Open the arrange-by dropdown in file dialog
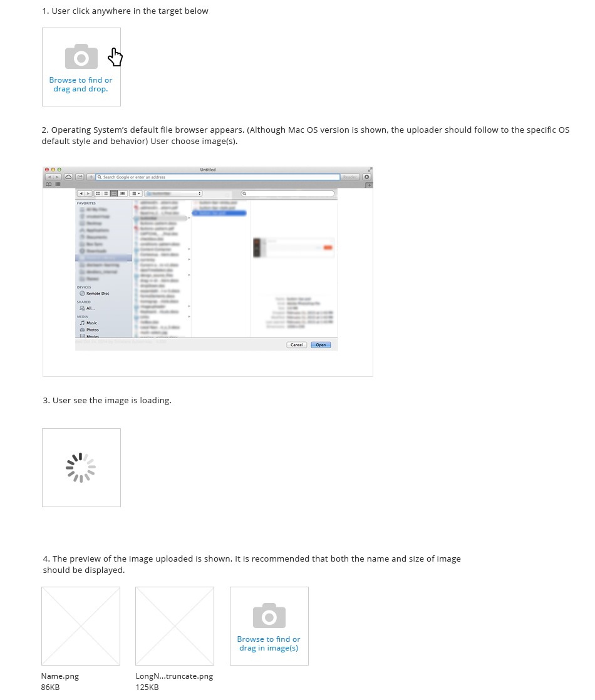Screen dimensions: 595x700 coord(136,193)
